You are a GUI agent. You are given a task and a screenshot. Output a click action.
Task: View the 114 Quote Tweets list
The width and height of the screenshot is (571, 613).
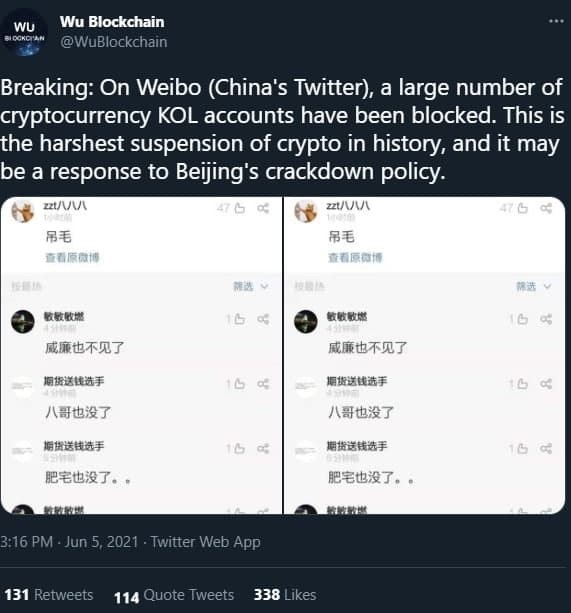click(x=174, y=595)
